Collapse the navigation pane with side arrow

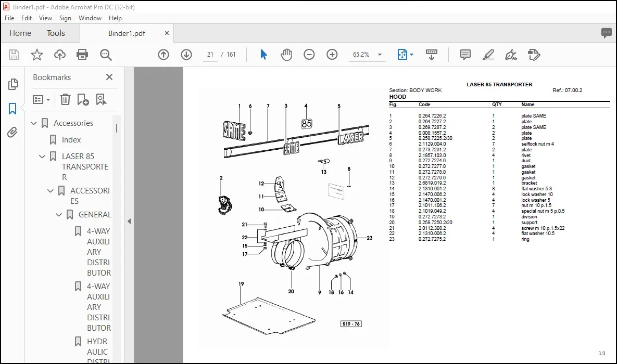coord(129,222)
